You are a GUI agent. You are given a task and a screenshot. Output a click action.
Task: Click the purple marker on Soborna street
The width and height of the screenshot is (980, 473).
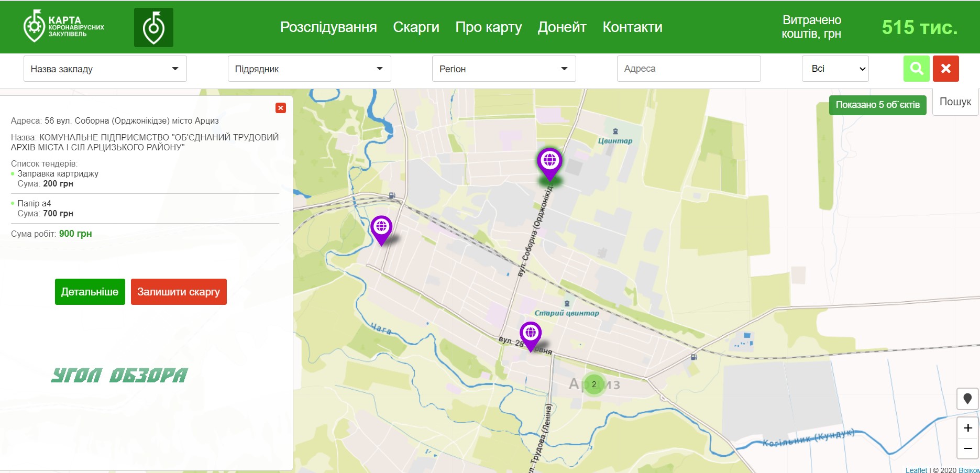[549, 162]
